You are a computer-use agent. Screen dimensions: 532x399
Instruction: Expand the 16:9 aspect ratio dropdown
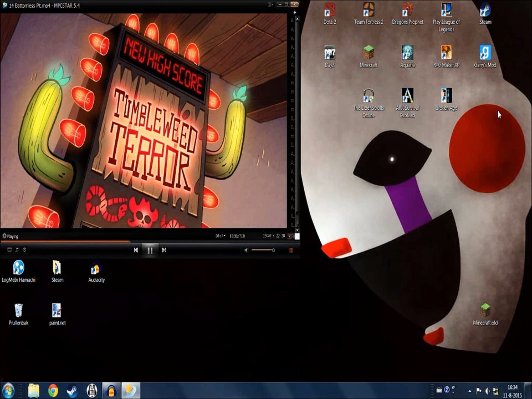pos(220,236)
